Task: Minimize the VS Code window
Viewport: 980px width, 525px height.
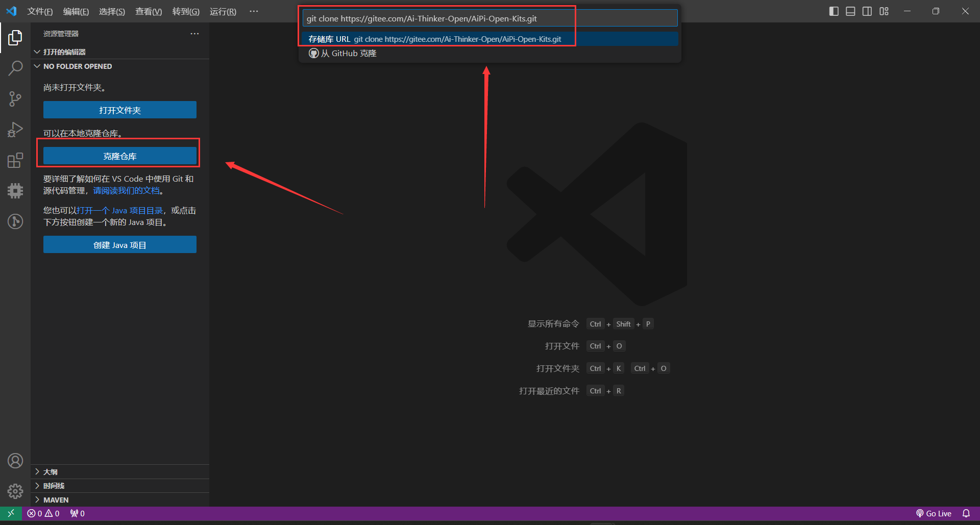Action: tap(907, 11)
